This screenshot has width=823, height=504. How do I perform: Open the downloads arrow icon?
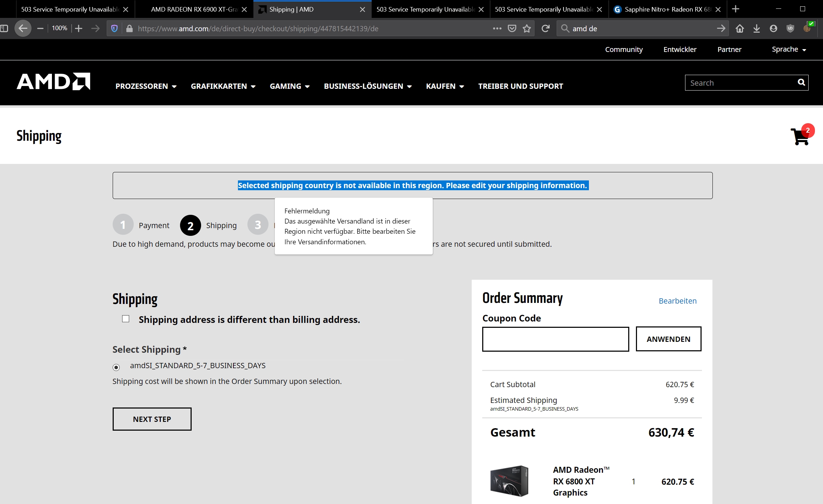756,28
